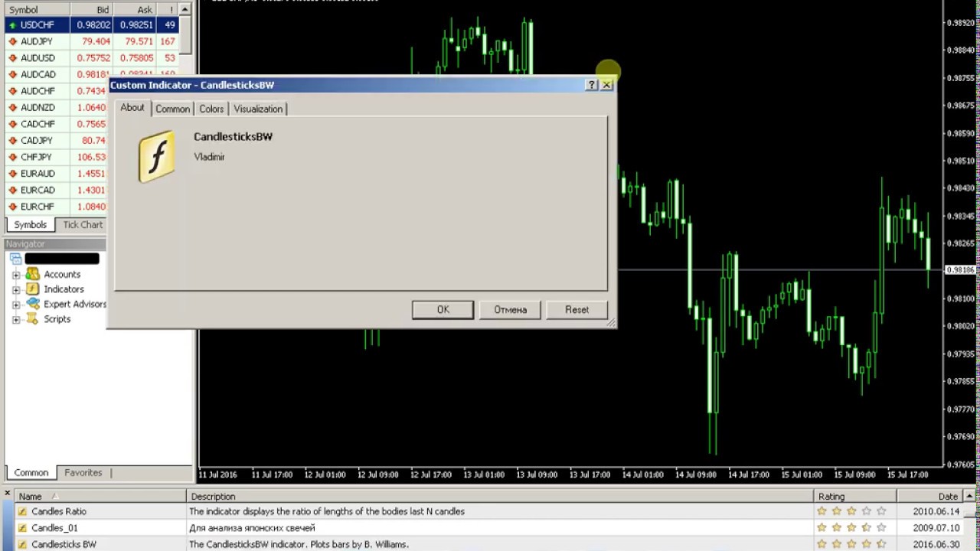
Task: Confirm with the OK button
Action: pos(443,309)
